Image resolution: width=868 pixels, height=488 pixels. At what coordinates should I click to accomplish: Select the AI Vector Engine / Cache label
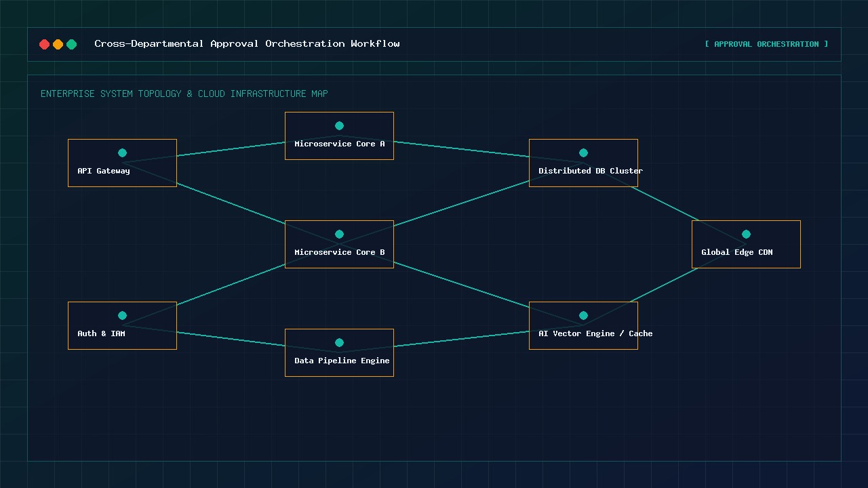click(595, 333)
